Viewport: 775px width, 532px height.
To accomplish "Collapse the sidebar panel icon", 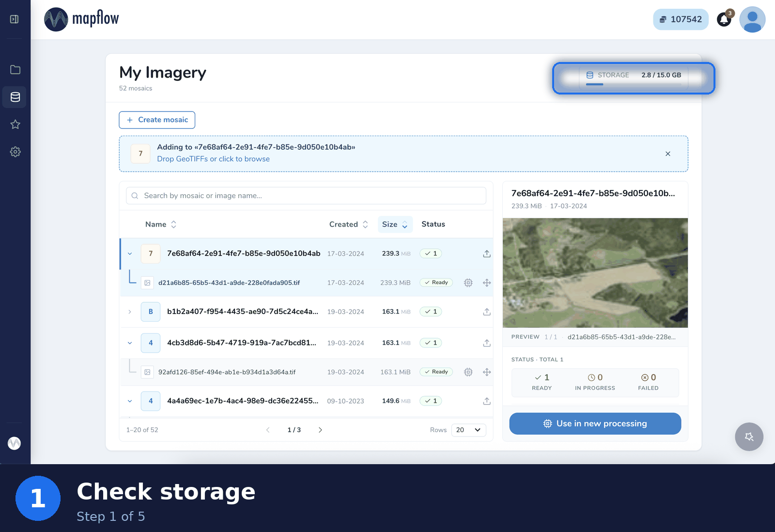I will 15,19.
